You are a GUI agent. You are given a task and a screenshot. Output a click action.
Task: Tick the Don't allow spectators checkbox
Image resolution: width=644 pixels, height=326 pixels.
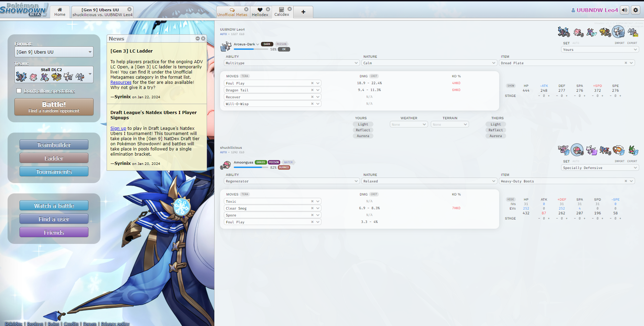pyautogui.click(x=19, y=91)
